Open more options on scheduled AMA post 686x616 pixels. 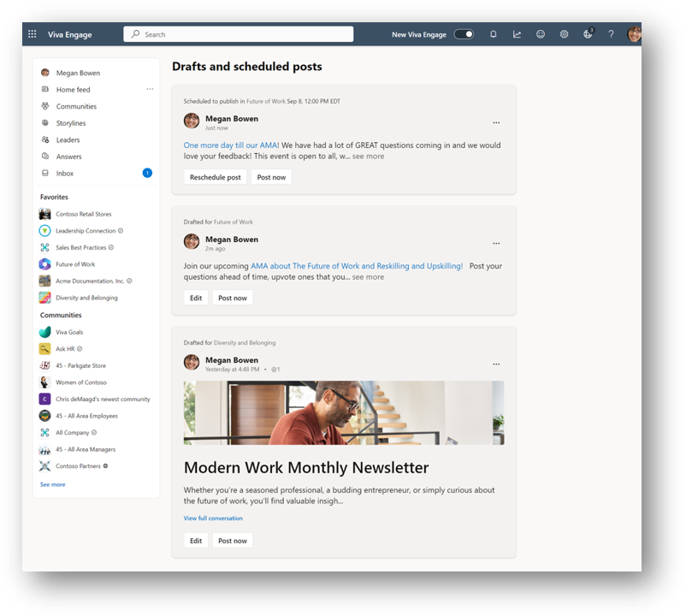[x=496, y=122]
